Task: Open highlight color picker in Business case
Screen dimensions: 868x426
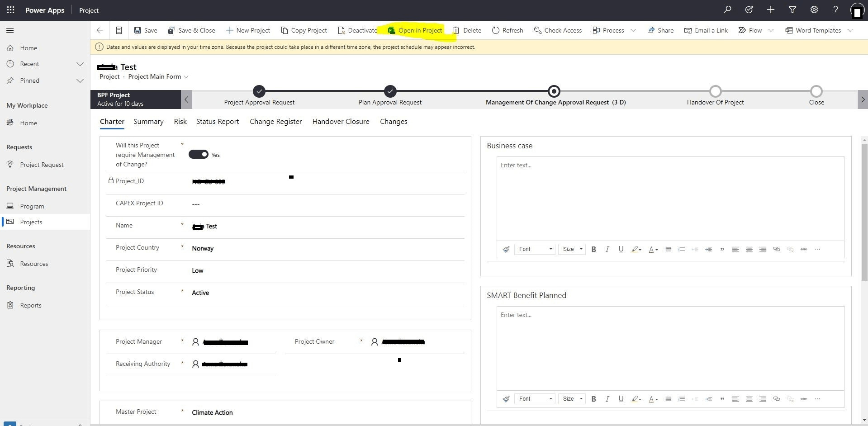Action: (x=636, y=249)
